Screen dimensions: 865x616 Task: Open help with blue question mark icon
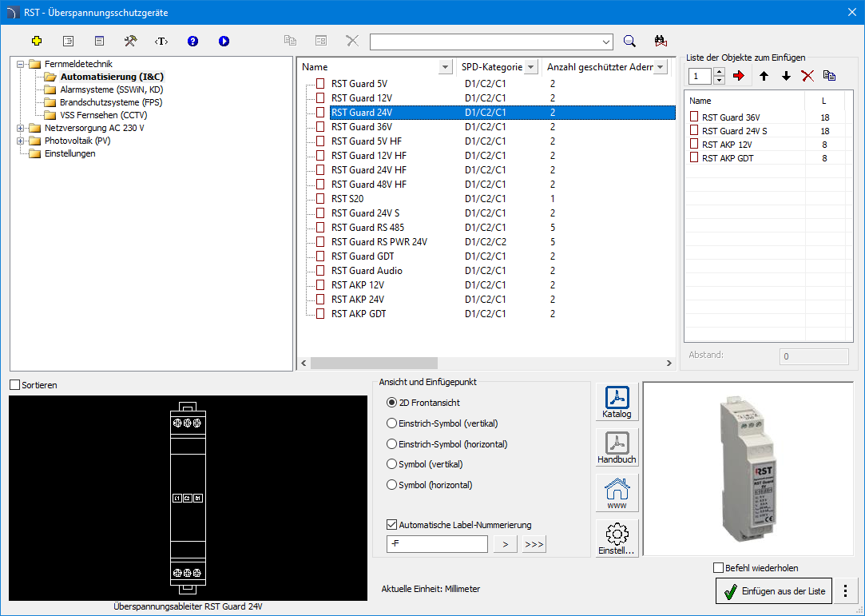192,41
